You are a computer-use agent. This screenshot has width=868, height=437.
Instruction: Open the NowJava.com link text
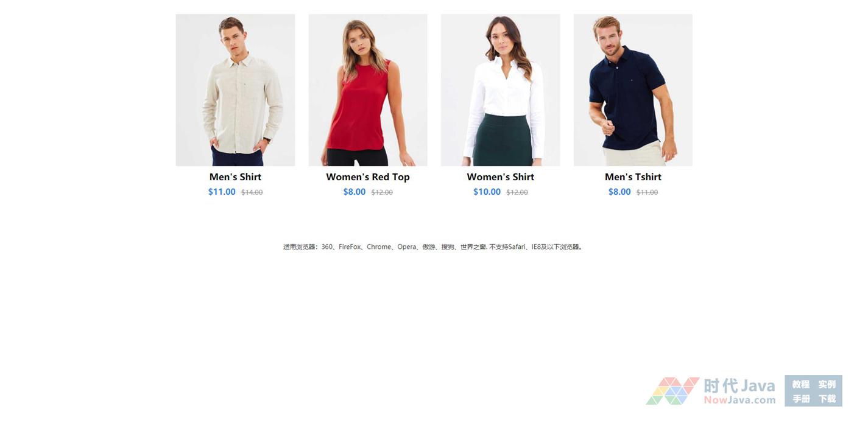(x=739, y=400)
